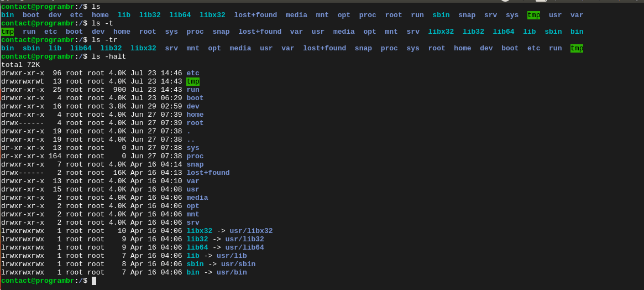Click 'proc' in the row with 164 links

195,156
